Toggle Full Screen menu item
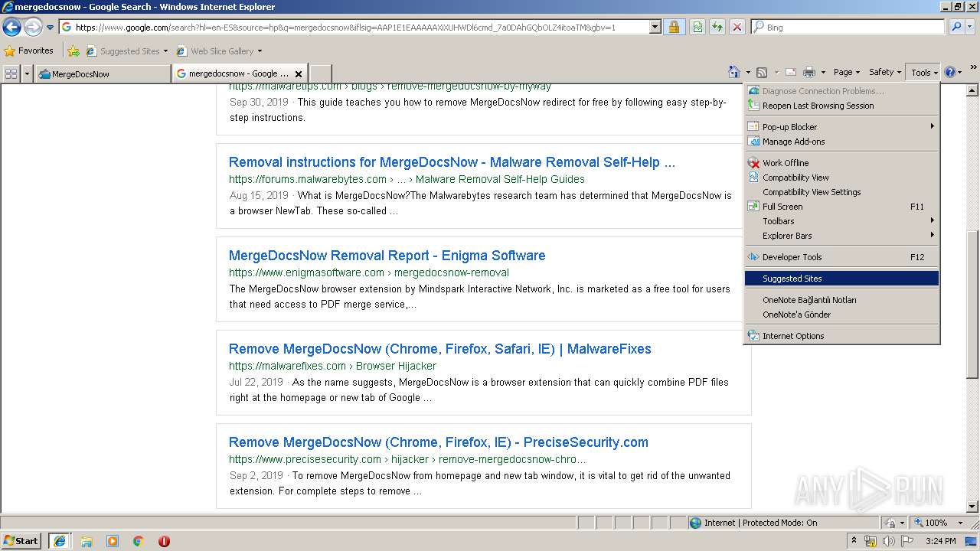Screen dimensions: 980x551 [841, 207]
